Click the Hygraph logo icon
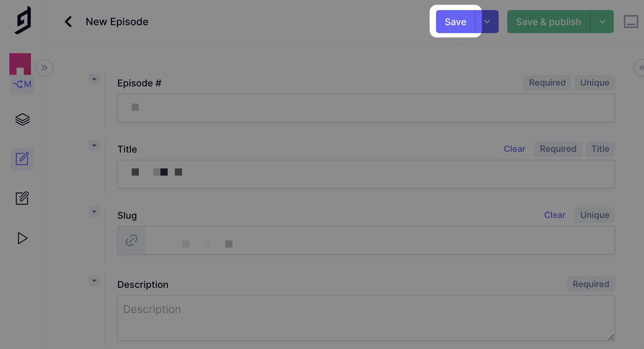644x349 pixels. coord(23,21)
